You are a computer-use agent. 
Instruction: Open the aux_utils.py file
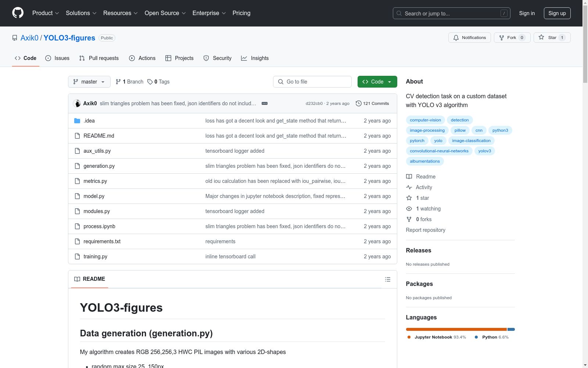pos(97,151)
